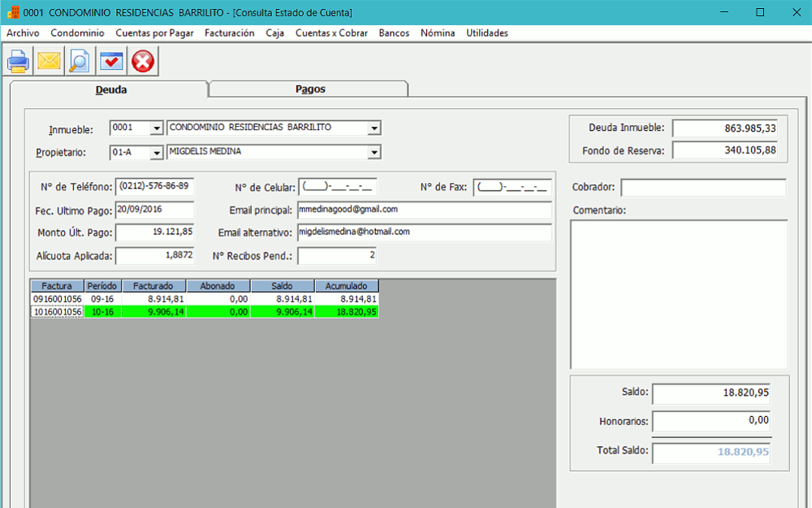Viewport: 812px width, 508px height.
Task: Click the app icon in the title bar
Action: [13, 12]
